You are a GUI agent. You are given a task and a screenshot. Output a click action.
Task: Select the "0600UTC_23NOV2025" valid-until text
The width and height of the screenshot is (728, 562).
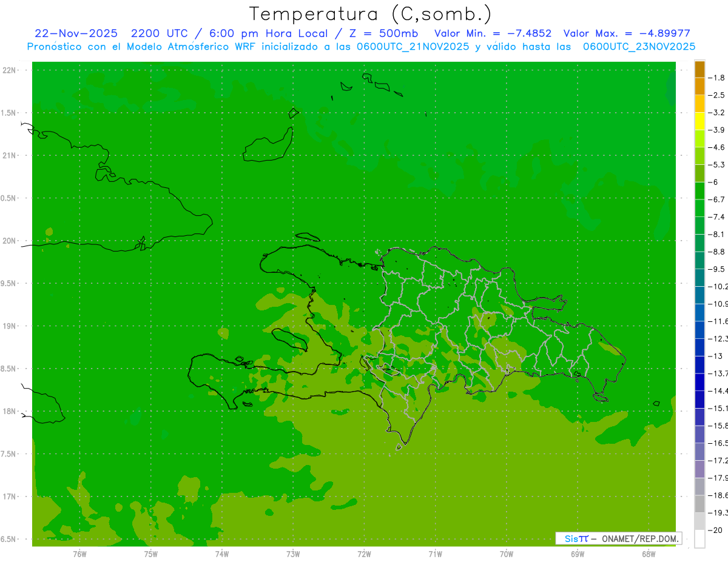point(639,47)
